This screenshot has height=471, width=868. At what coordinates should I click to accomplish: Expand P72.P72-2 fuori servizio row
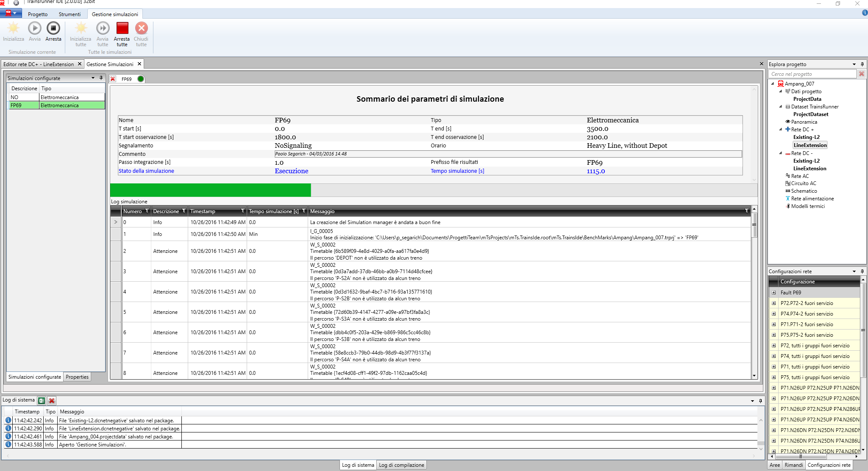[773, 303]
